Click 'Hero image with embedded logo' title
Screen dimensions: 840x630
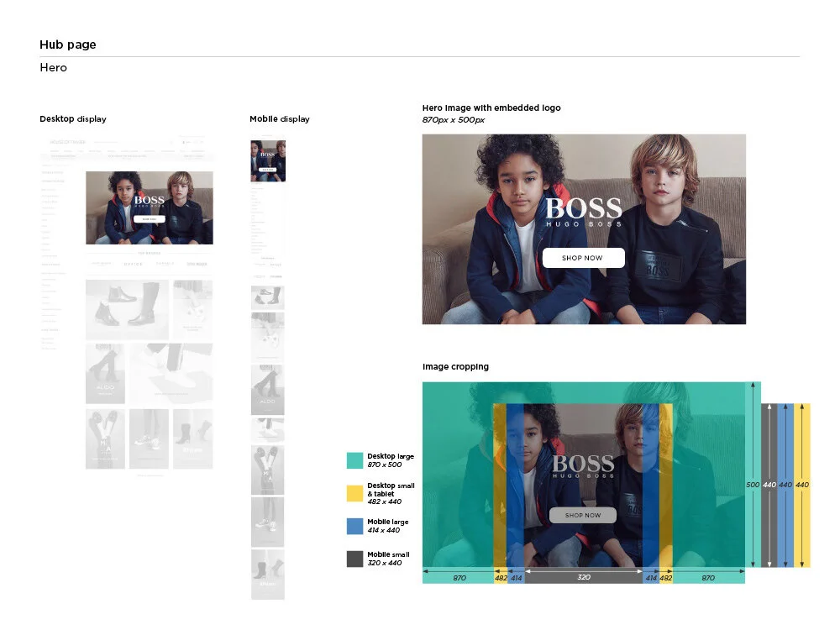tap(491, 108)
